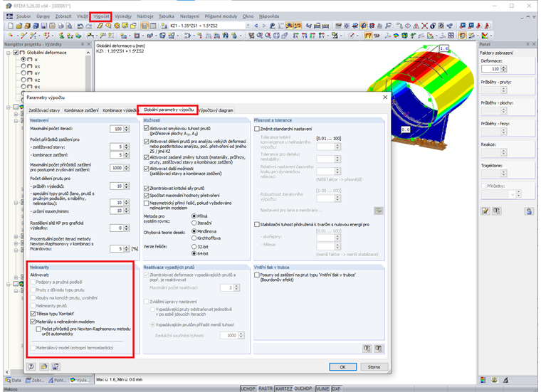Toggle UCHOP snap status bar button
This screenshot has height=392, width=541.
click(x=248, y=389)
